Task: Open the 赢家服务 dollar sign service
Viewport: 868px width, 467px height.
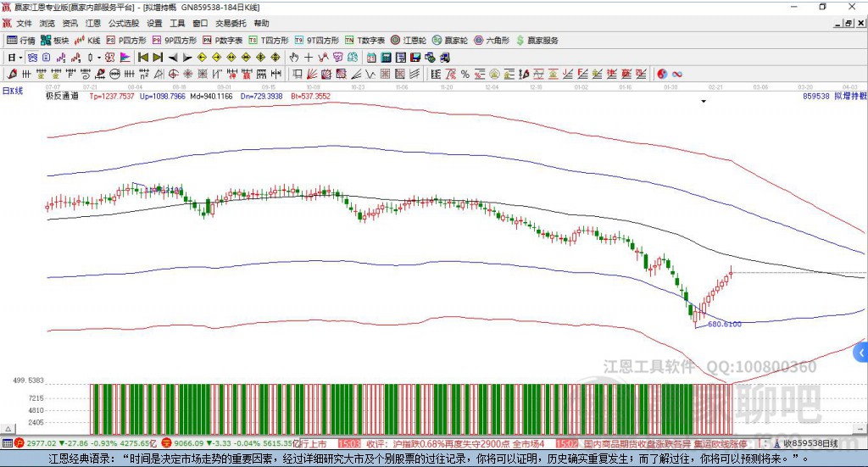Action: tap(537, 41)
